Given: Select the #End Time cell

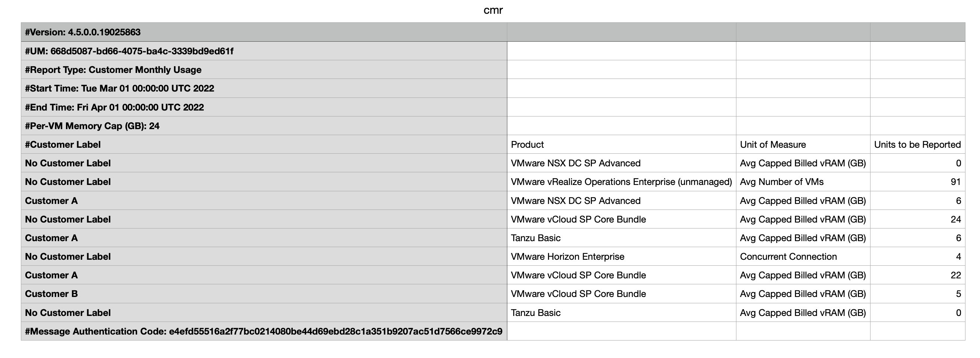Looking at the screenshot, I should [114, 107].
